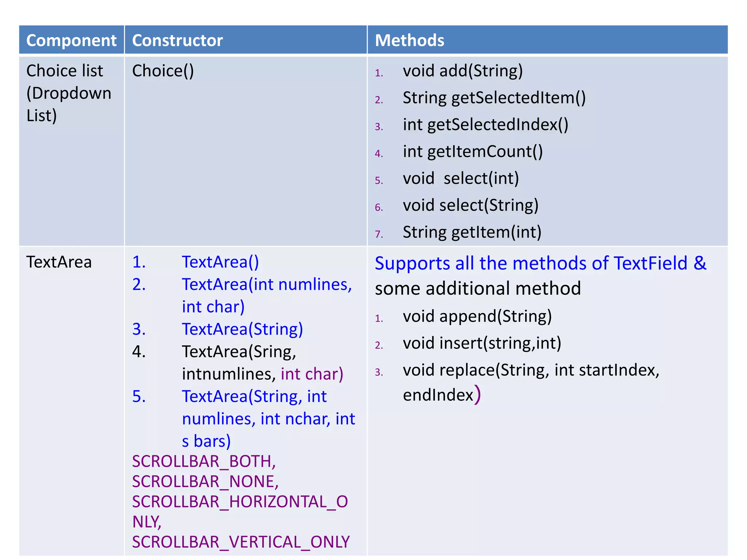This screenshot has width=747, height=560.
Task: Click the TextArea component cell label
Action: [x=59, y=262]
